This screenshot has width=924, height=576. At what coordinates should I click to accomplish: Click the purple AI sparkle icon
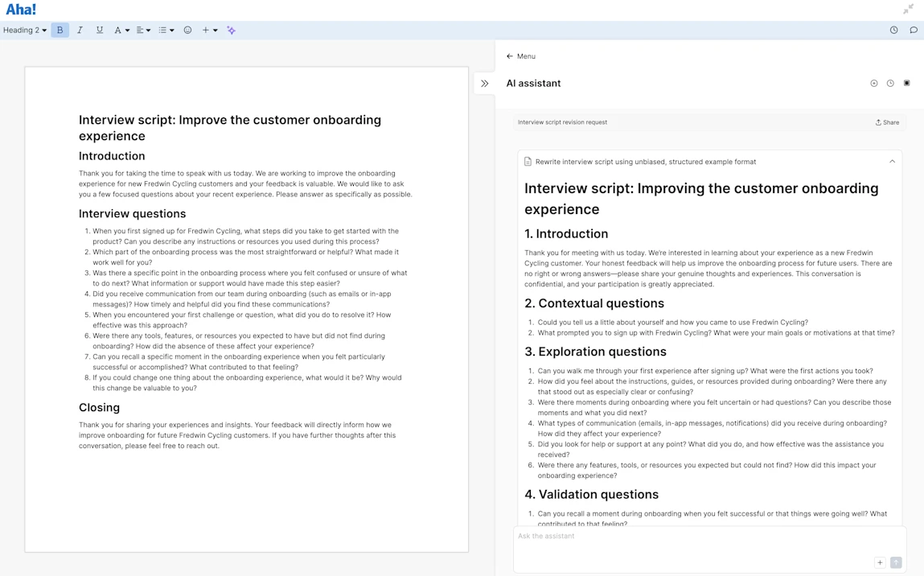[x=231, y=30]
